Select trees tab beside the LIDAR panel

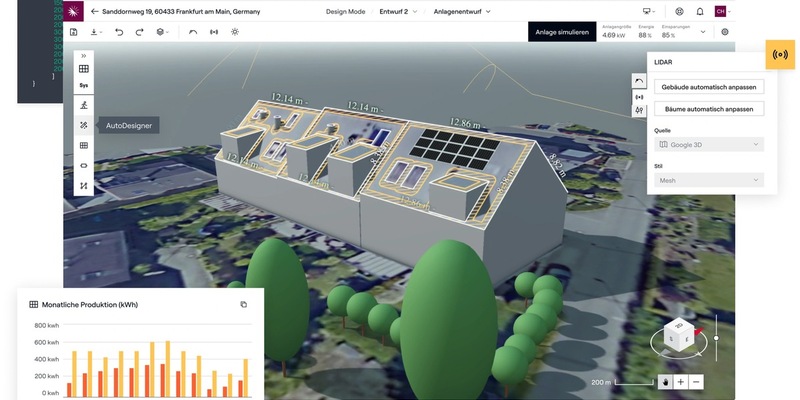click(639, 110)
